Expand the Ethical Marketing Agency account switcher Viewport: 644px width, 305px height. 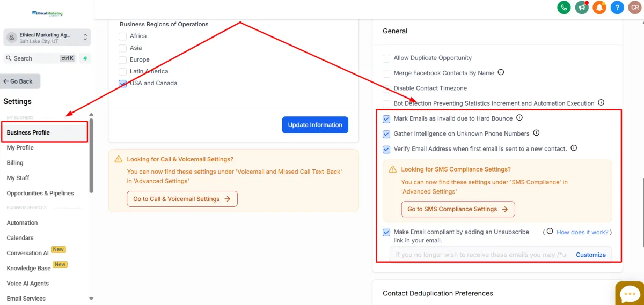click(47, 38)
